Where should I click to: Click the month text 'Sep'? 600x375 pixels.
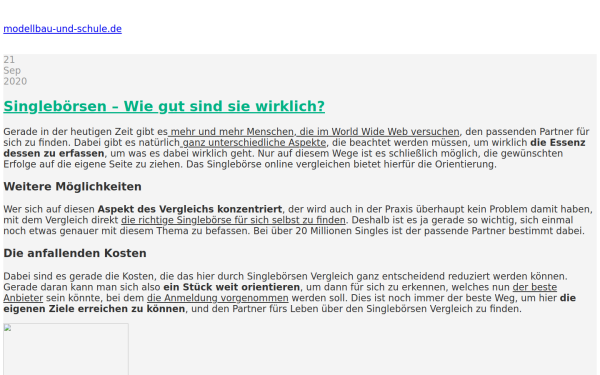[x=12, y=70]
